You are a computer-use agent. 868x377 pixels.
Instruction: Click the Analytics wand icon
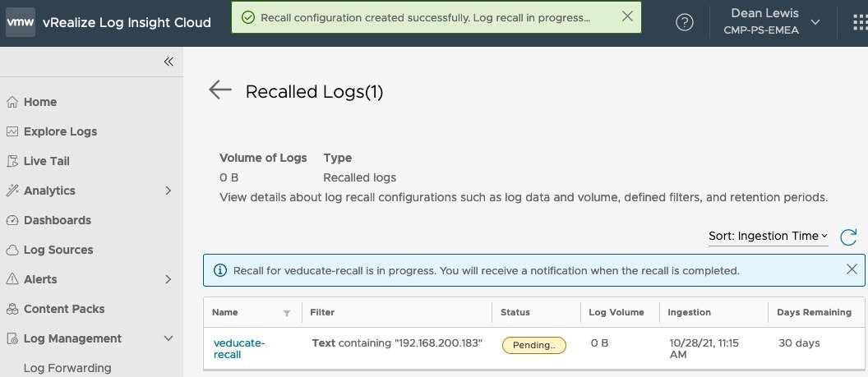point(12,191)
